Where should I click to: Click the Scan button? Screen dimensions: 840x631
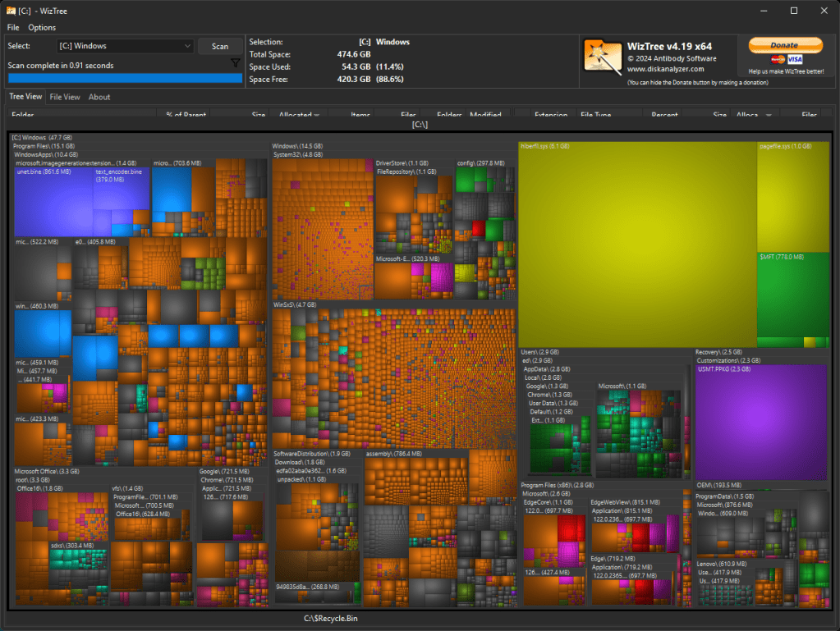coord(220,46)
